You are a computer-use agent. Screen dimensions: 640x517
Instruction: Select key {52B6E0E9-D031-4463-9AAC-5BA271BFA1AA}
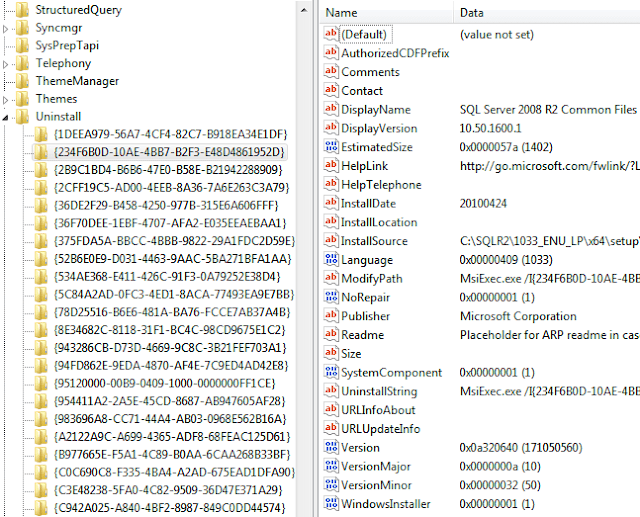point(173,259)
